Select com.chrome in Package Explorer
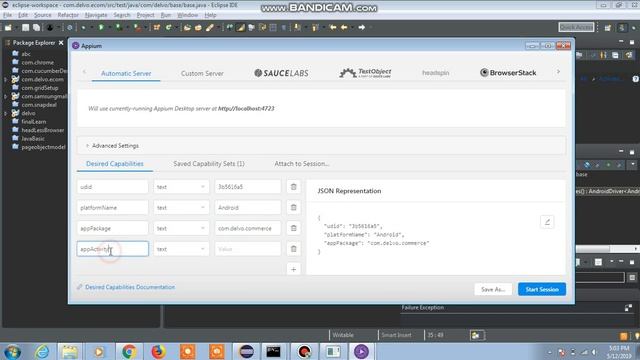Screen dimensions: 640x360 click(x=38, y=62)
